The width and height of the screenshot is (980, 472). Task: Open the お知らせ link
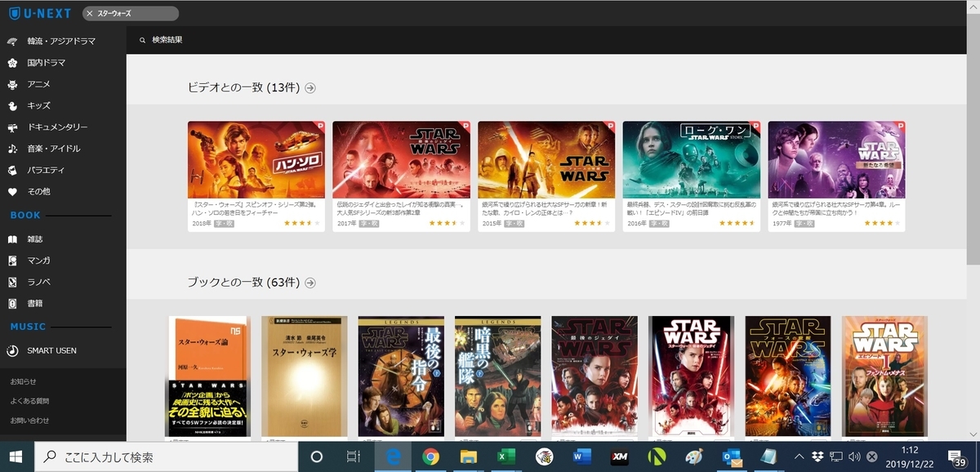tap(24, 381)
